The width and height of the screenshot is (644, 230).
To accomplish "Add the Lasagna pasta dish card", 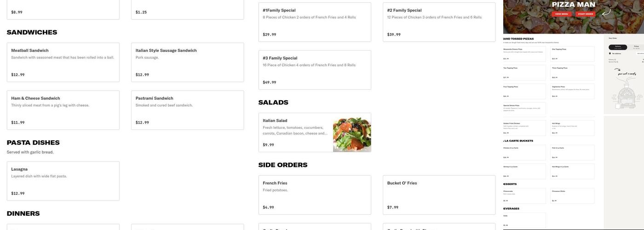I will click(x=63, y=181).
